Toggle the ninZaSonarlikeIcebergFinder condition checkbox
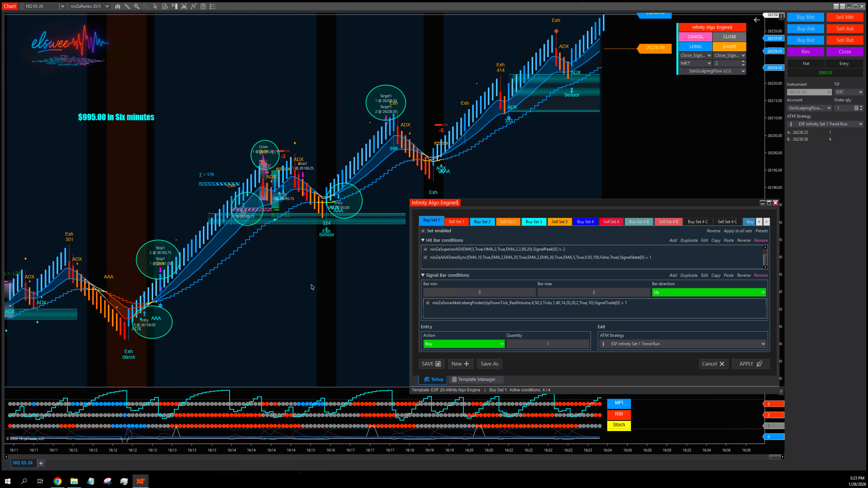Screen dimensions: 868x488 coord(428,303)
